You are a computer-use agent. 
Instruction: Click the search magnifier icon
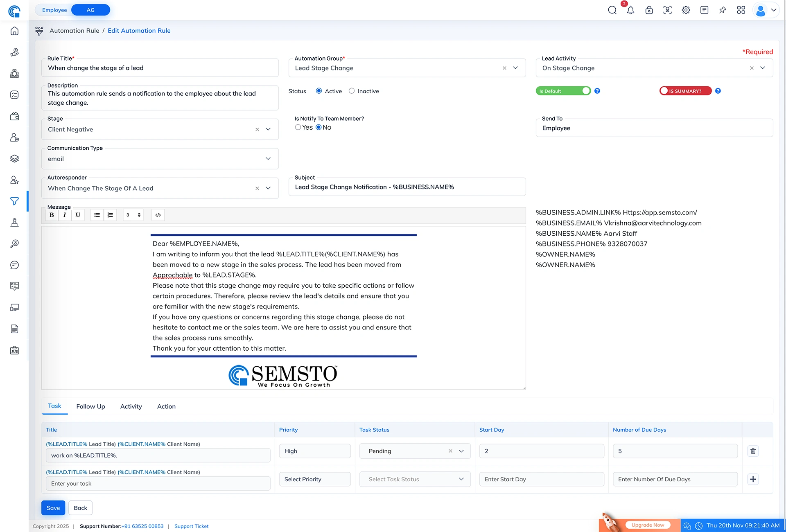click(x=612, y=10)
